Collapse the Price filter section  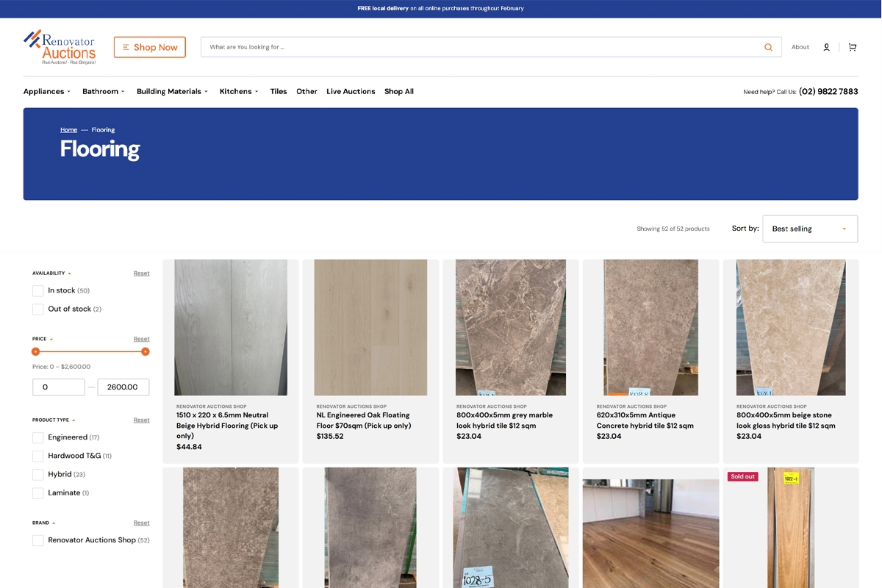coord(43,339)
